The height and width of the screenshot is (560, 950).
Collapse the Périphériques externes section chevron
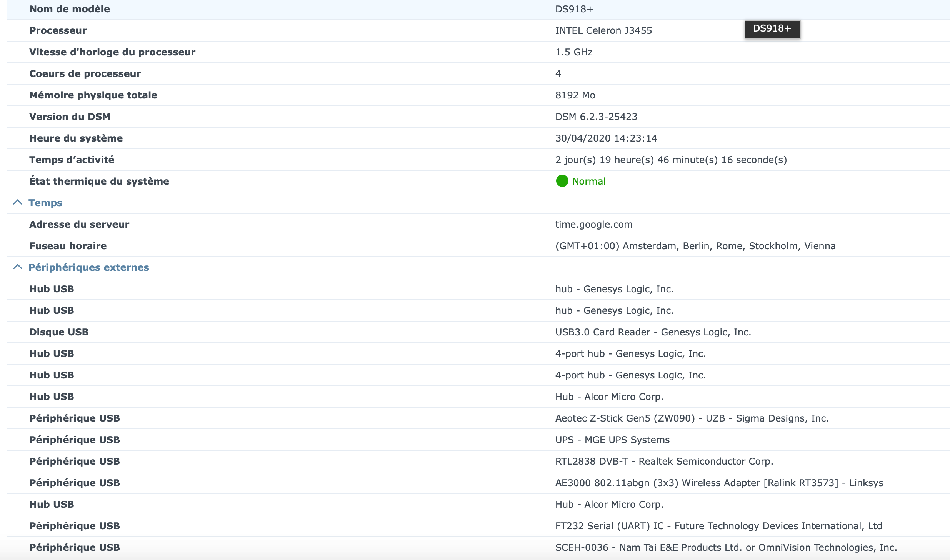pos(18,267)
